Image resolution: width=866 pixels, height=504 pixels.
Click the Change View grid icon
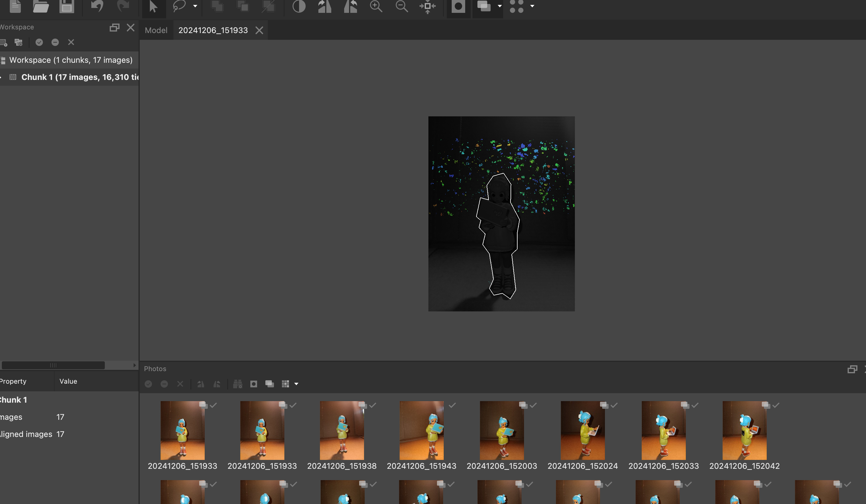tap(285, 384)
